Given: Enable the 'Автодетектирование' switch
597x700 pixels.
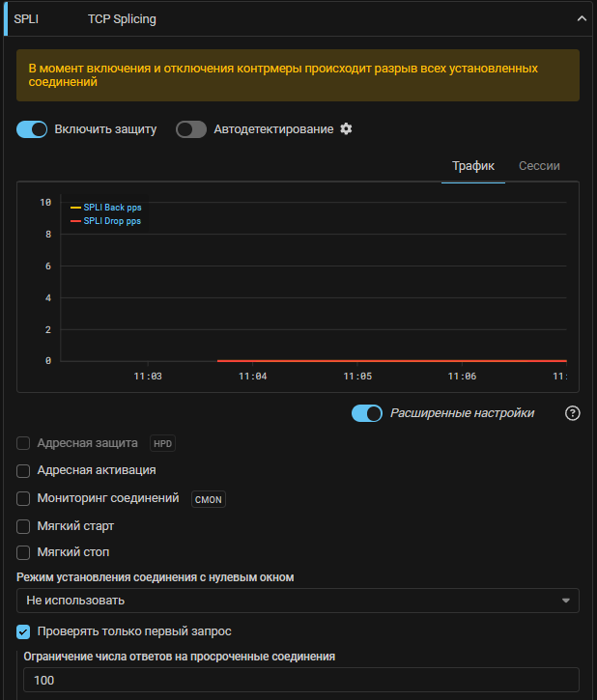Looking at the screenshot, I should pyautogui.click(x=191, y=129).
